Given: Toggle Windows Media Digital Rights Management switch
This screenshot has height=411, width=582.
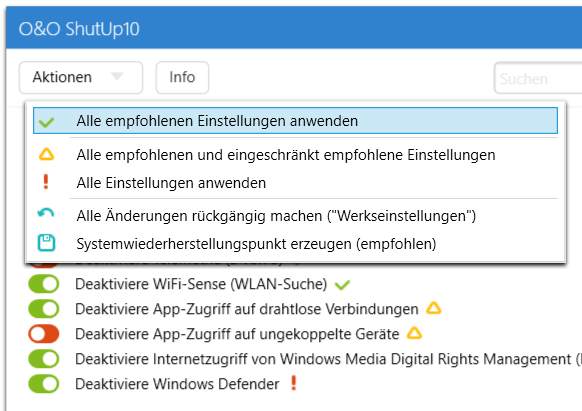Looking at the screenshot, I should pos(44,359).
